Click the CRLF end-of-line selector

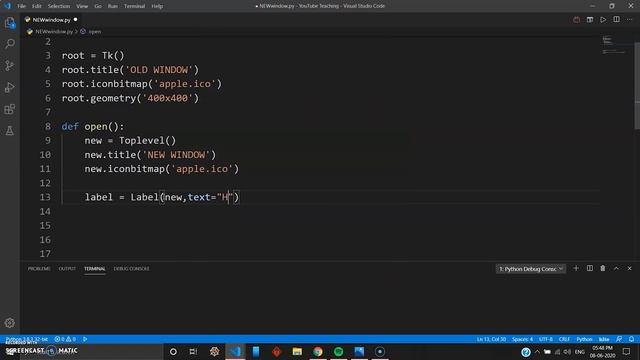(564, 339)
